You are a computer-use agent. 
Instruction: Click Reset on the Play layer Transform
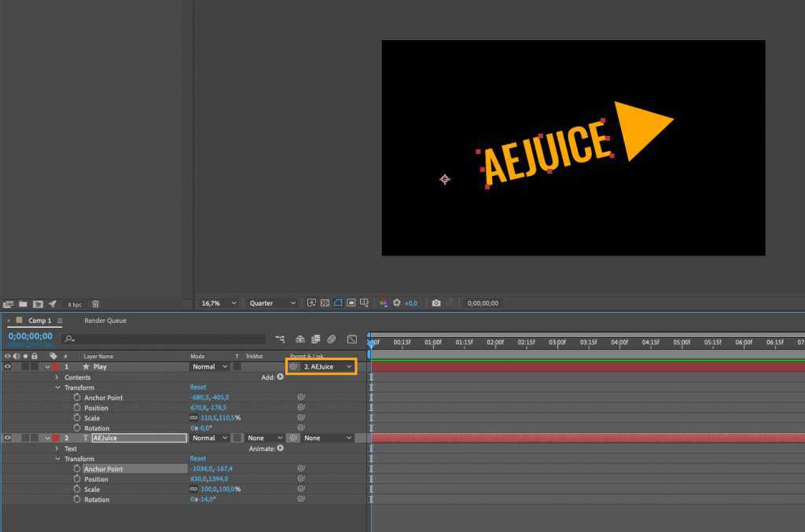(x=197, y=387)
